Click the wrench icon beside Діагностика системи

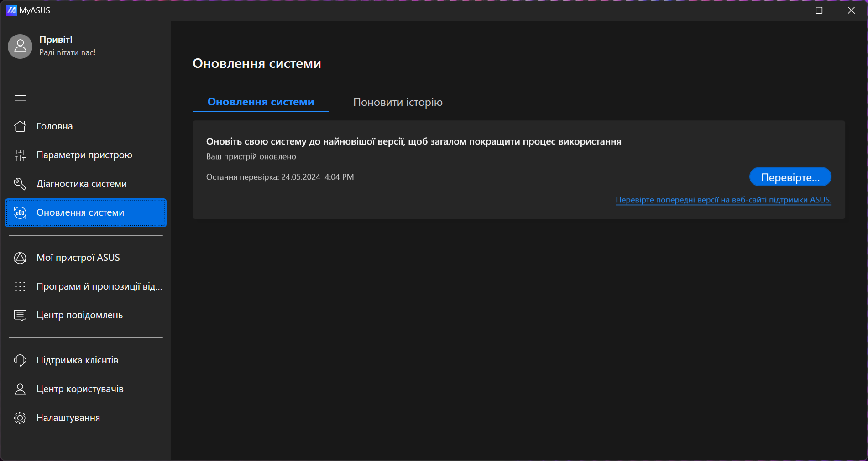coord(20,184)
